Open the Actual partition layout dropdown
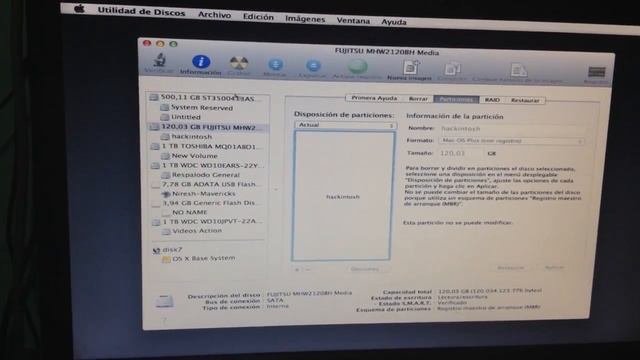Viewport: 640px width, 360px height. [x=345, y=125]
